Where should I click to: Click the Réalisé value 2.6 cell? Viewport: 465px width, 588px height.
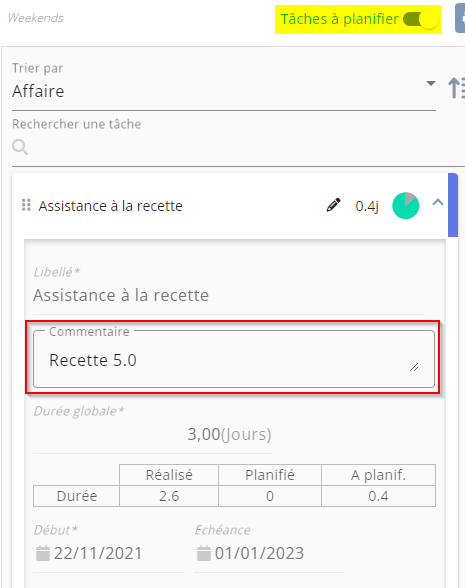click(169, 496)
